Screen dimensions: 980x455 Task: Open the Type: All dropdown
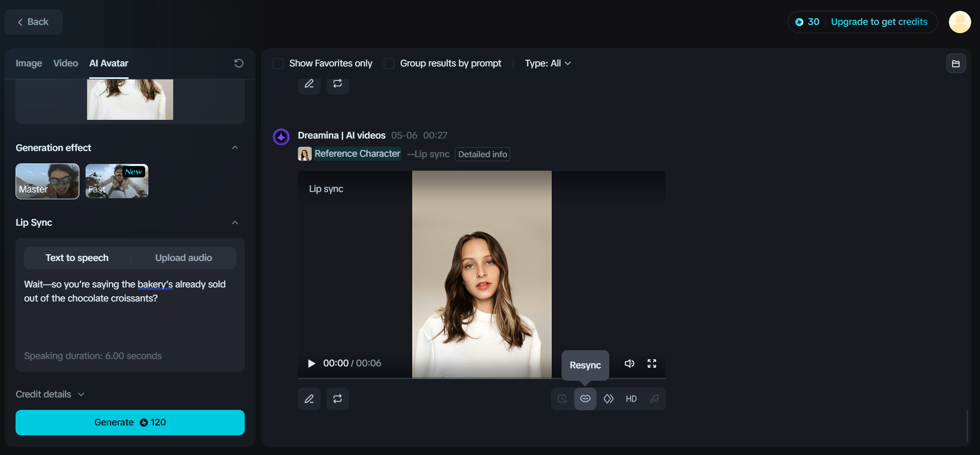point(548,63)
